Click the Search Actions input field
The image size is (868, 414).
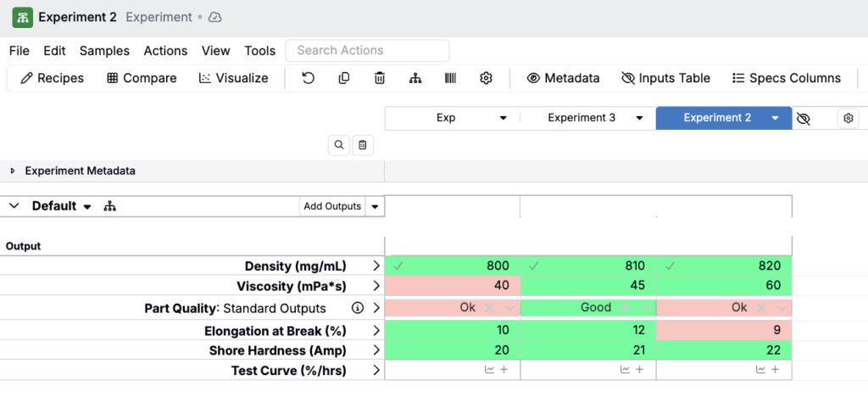click(367, 51)
